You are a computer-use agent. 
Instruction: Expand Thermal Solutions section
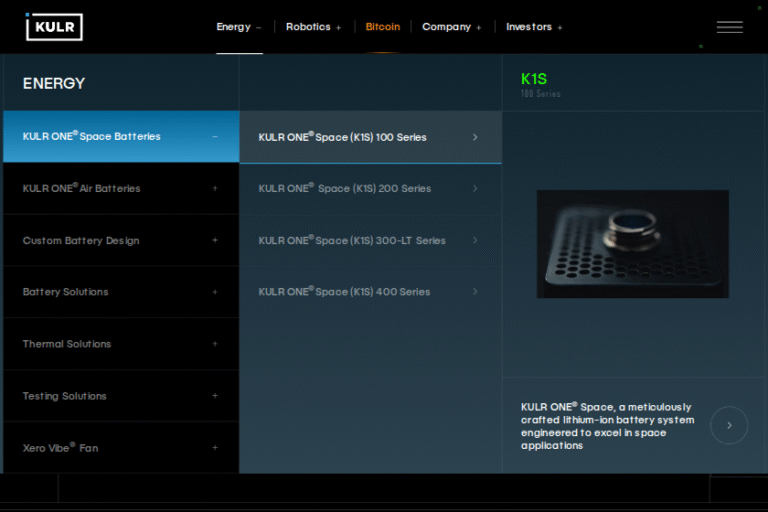[215, 344]
